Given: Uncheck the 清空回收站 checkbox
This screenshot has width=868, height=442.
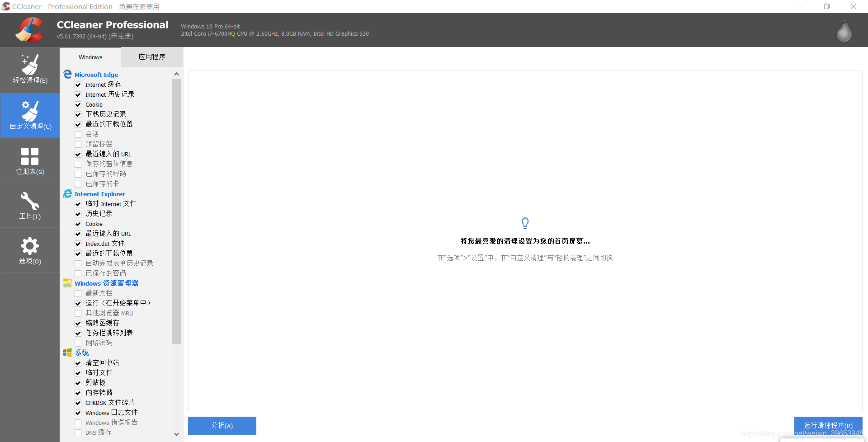Looking at the screenshot, I should pyautogui.click(x=78, y=363).
